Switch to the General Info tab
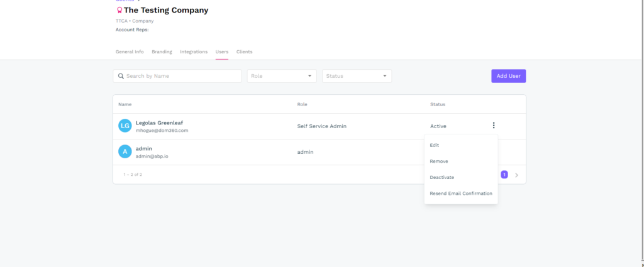 130,52
